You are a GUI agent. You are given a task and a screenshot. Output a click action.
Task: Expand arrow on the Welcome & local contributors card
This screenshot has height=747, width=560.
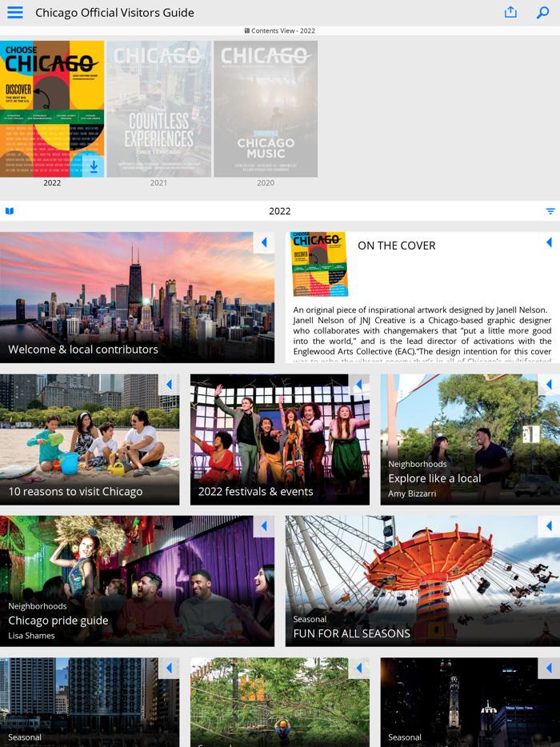264,242
